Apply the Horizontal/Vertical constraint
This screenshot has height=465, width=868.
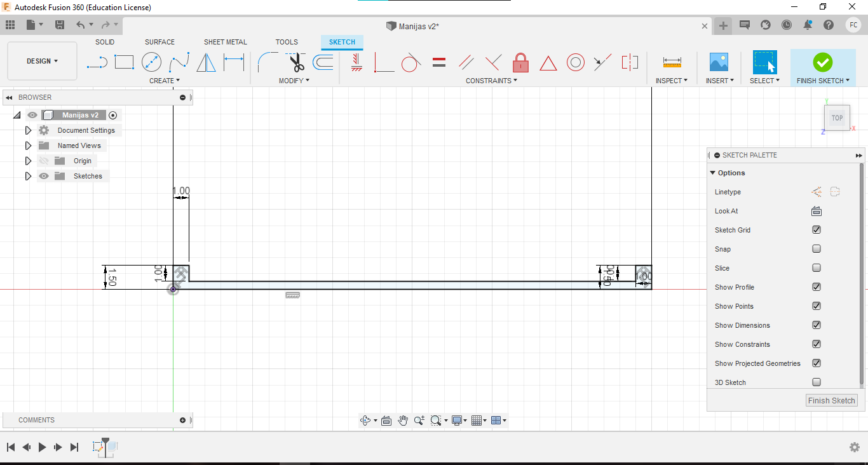click(356, 62)
